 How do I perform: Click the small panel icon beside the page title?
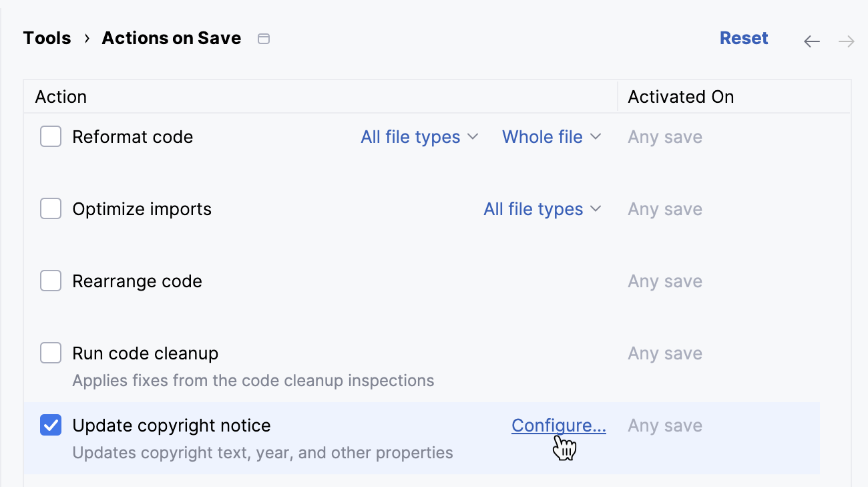(x=263, y=39)
